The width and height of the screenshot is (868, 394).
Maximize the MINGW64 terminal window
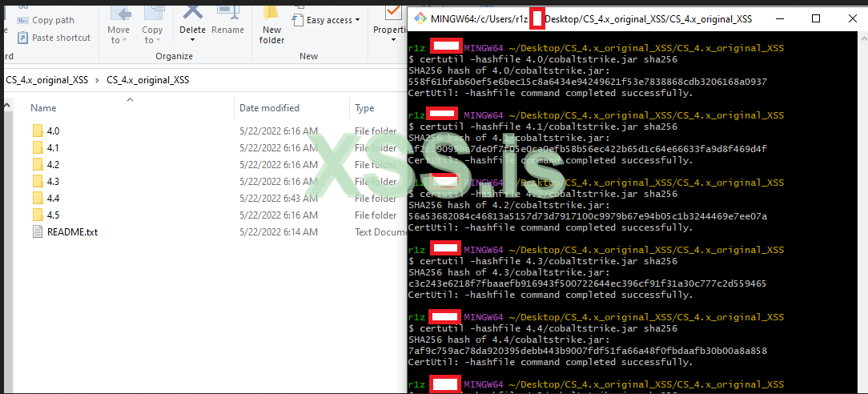pos(815,18)
